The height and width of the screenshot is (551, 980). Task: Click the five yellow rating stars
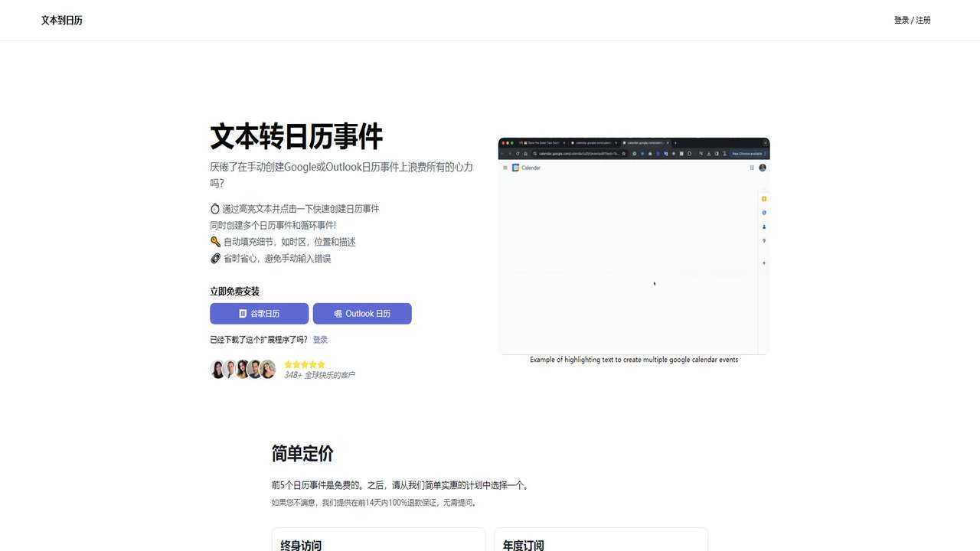305,364
